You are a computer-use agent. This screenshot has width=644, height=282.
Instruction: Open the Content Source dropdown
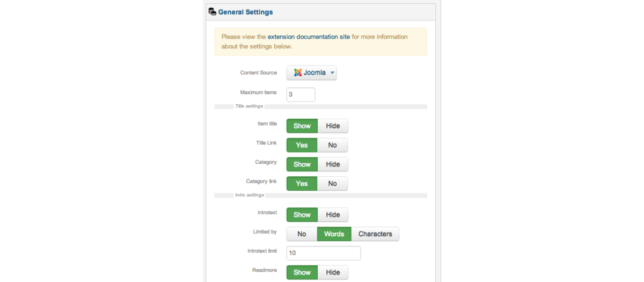click(312, 73)
